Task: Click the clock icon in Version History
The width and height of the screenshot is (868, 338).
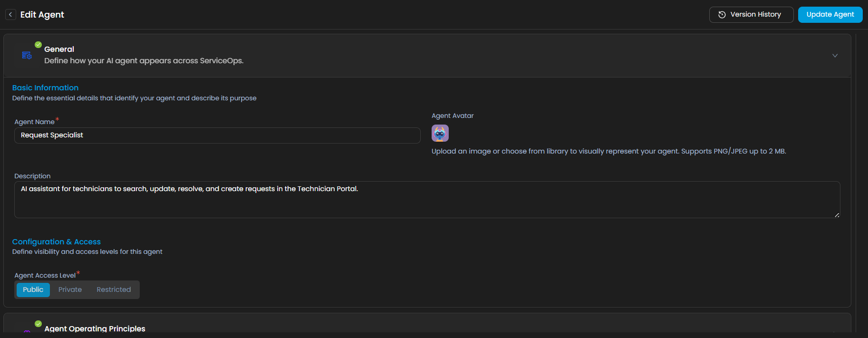Action: 722,15
